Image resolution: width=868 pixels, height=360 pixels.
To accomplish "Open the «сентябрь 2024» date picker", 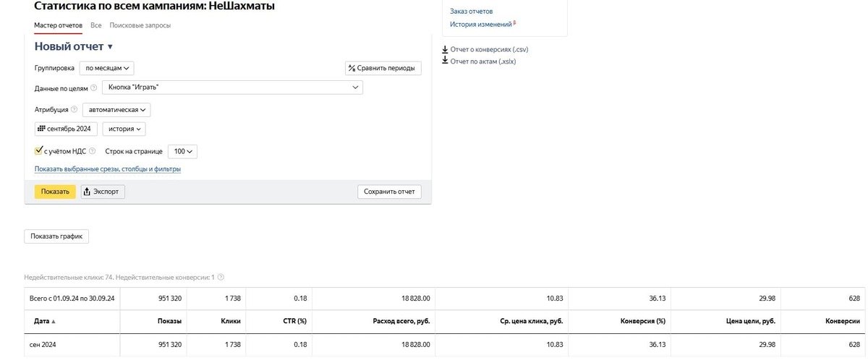I will coord(66,129).
